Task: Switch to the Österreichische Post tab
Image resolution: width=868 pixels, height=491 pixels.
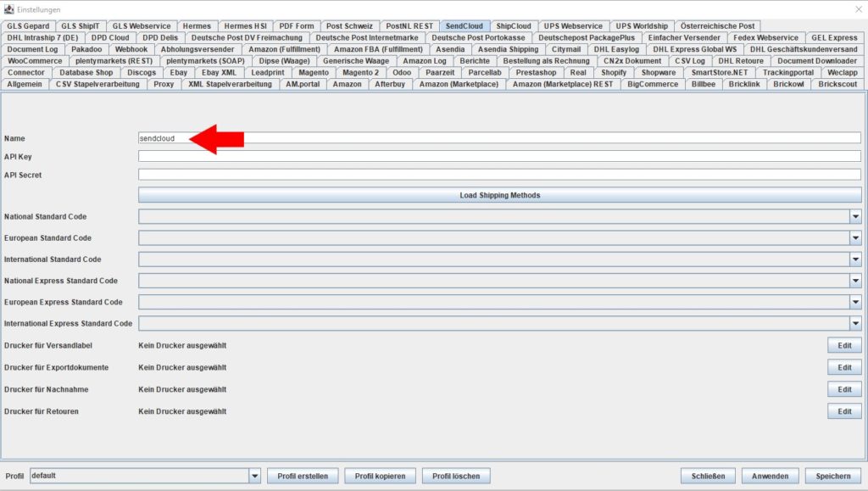Action: click(717, 26)
